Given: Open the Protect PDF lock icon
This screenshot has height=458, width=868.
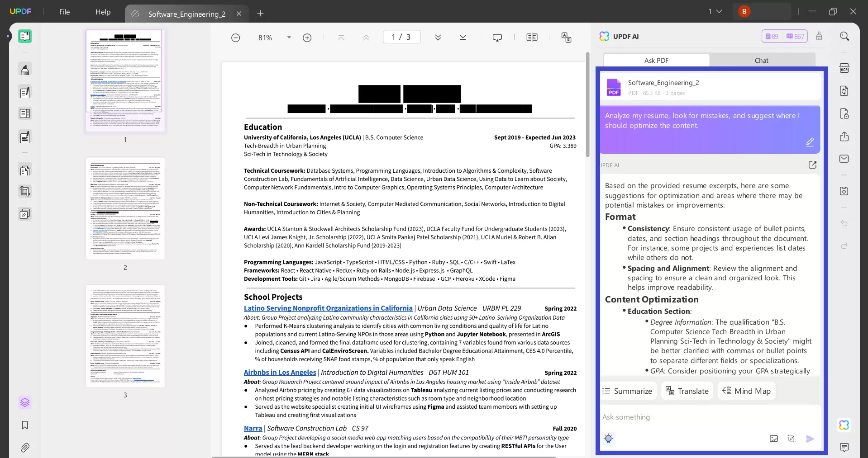Looking at the screenshot, I should pyautogui.click(x=844, y=113).
